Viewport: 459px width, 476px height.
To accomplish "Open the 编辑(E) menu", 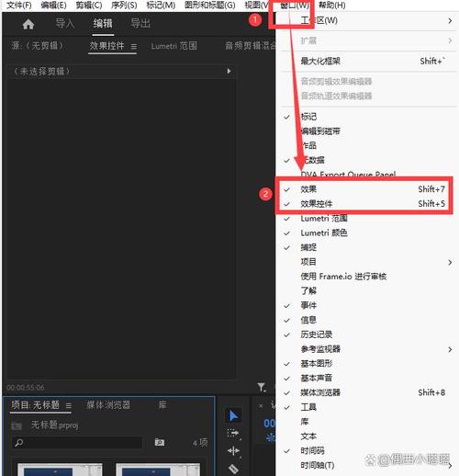I will tap(53, 6).
